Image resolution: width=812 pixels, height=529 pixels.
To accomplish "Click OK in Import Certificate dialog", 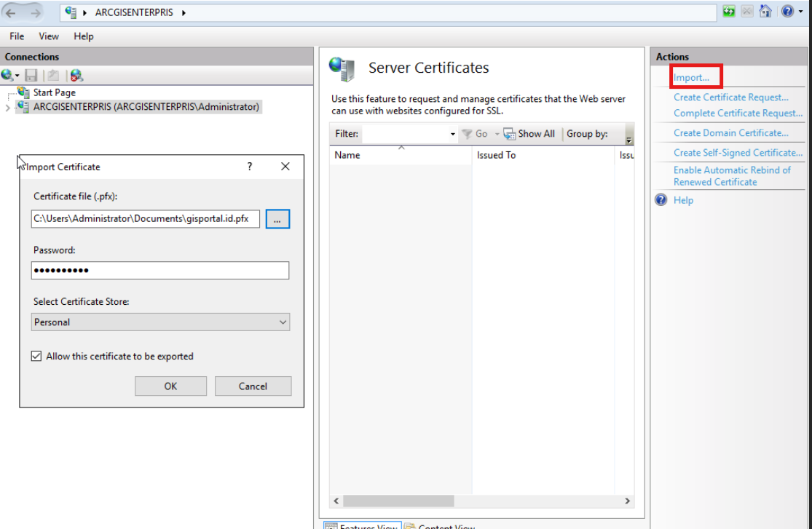I will pos(171,386).
